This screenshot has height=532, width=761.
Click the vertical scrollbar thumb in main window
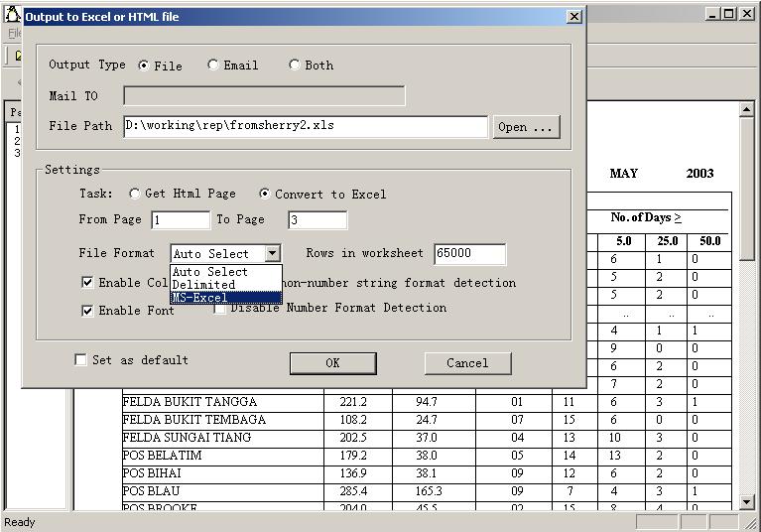(x=746, y=188)
